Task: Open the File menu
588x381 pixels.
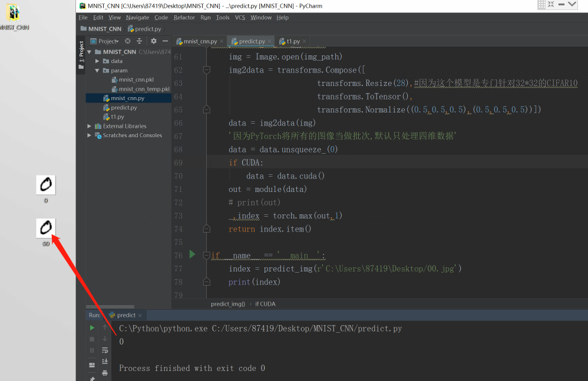Action: 83,18
